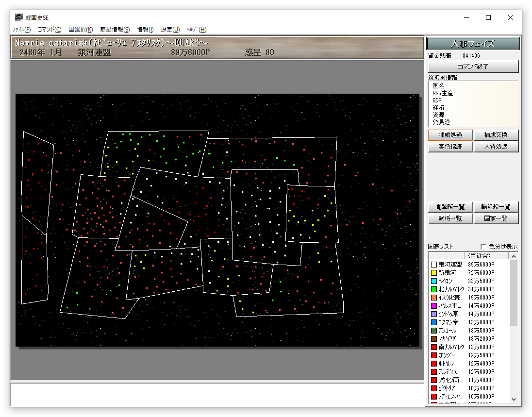Viewport: 532px width, 417px height.
Task: Select the green 北ナルバレク nation icon
Action: pos(434,289)
